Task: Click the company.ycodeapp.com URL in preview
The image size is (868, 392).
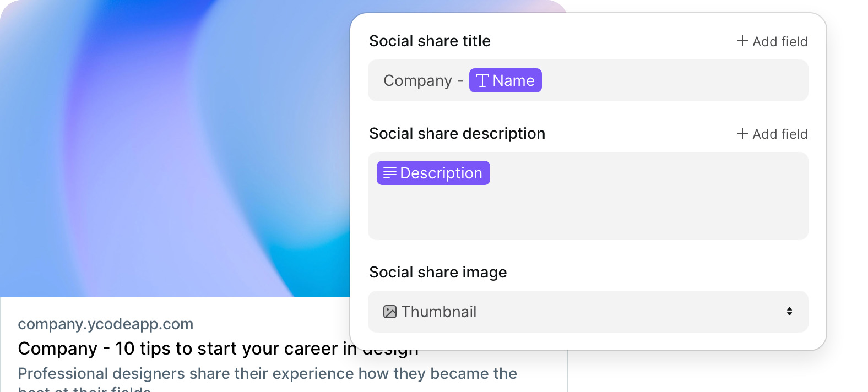Action: (106, 324)
